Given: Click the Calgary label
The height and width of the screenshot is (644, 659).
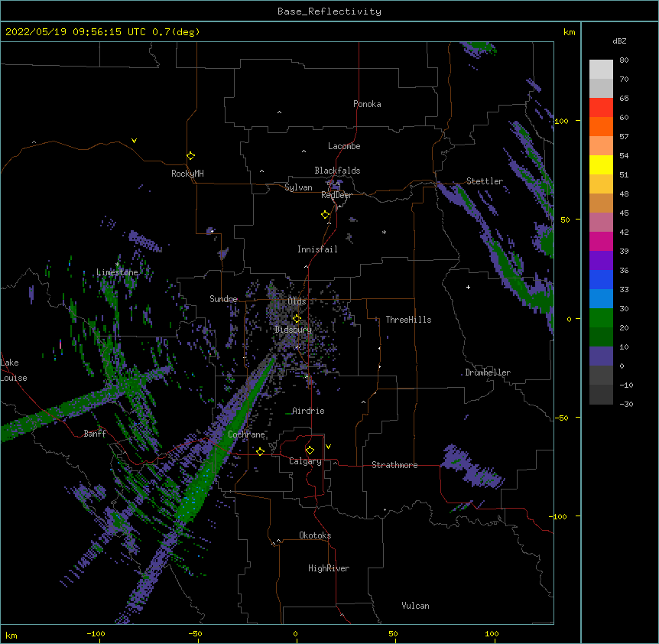Looking at the screenshot, I should [305, 461].
